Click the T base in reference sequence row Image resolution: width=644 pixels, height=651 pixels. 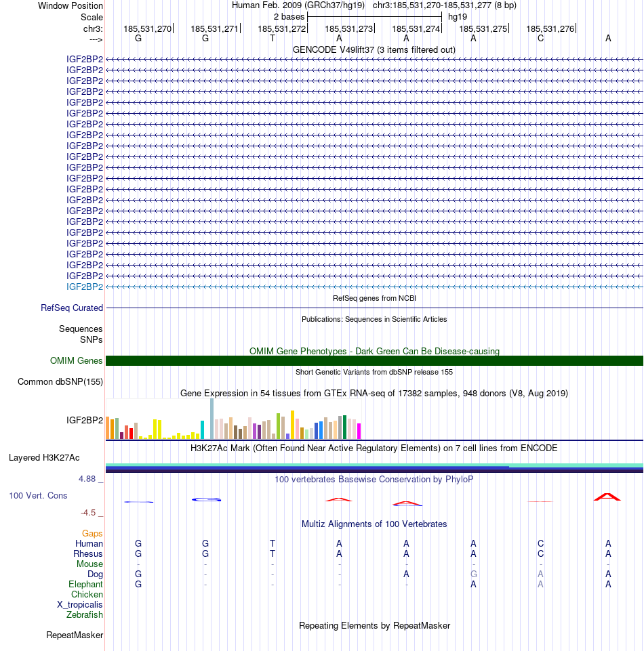pyautogui.click(x=272, y=38)
